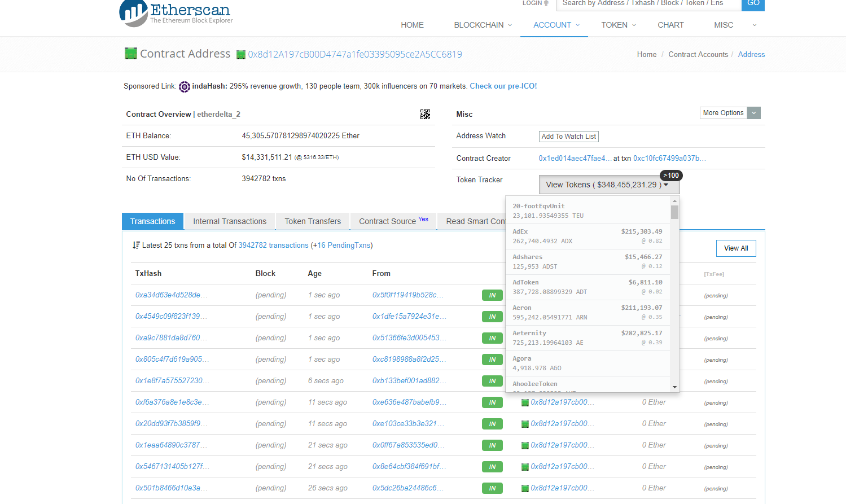This screenshot has width=846, height=504.
Task: Switch to the Transactions tab
Action: [x=152, y=221]
